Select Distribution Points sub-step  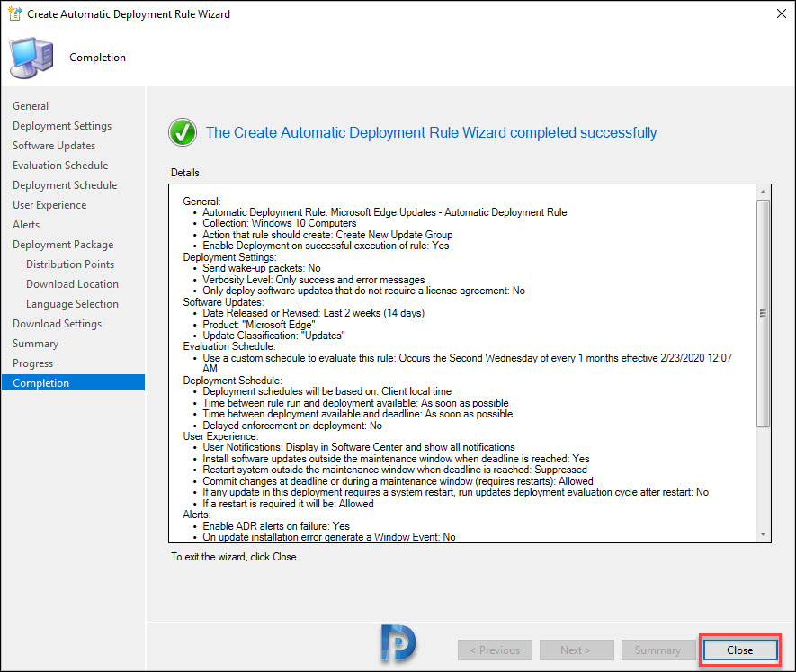click(x=70, y=264)
